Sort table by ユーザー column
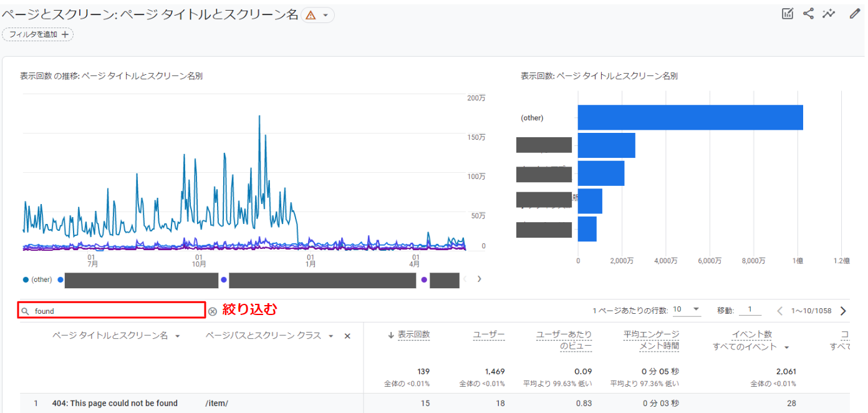The width and height of the screenshot is (868, 413). click(488, 335)
